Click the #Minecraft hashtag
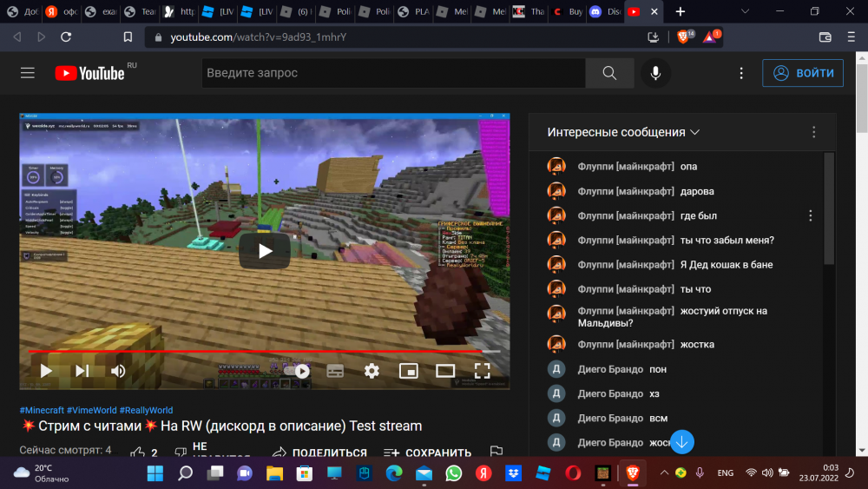 pyautogui.click(x=42, y=410)
